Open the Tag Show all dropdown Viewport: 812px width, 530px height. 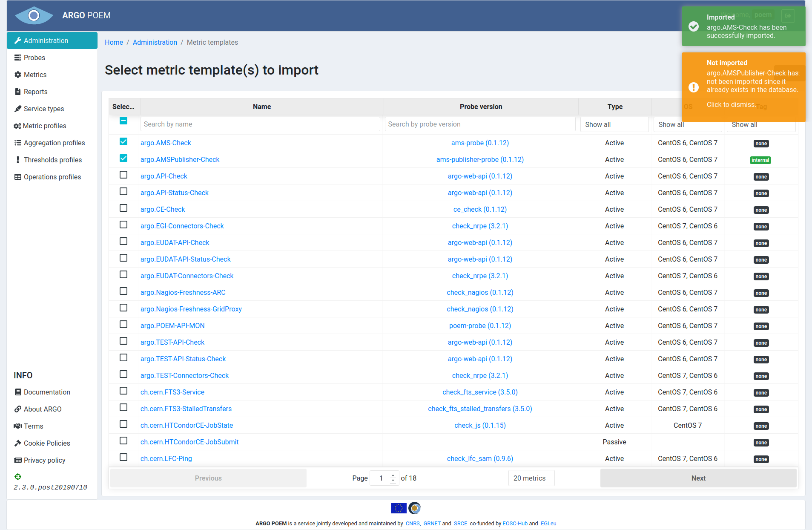point(761,124)
